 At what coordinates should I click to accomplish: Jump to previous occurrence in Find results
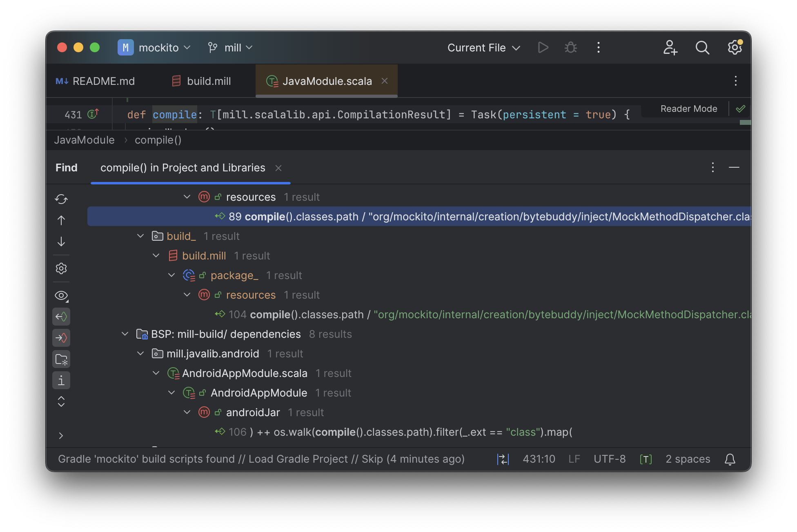point(61,220)
